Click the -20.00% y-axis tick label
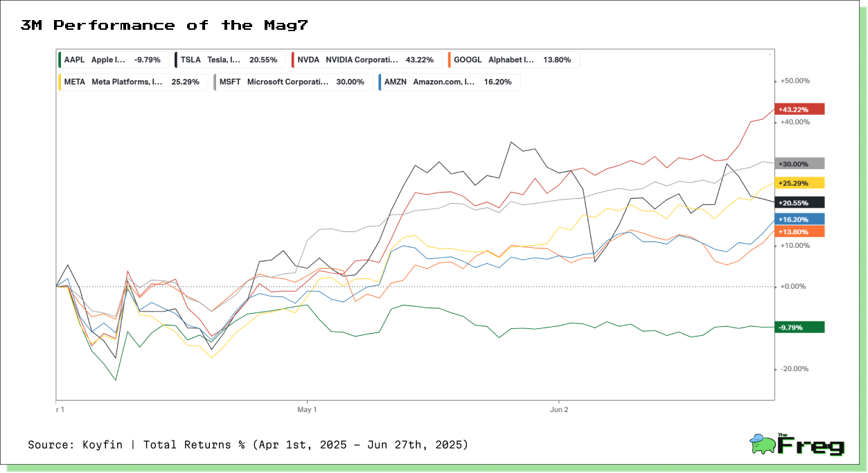Screen dimensions: 868x473 (x=795, y=368)
